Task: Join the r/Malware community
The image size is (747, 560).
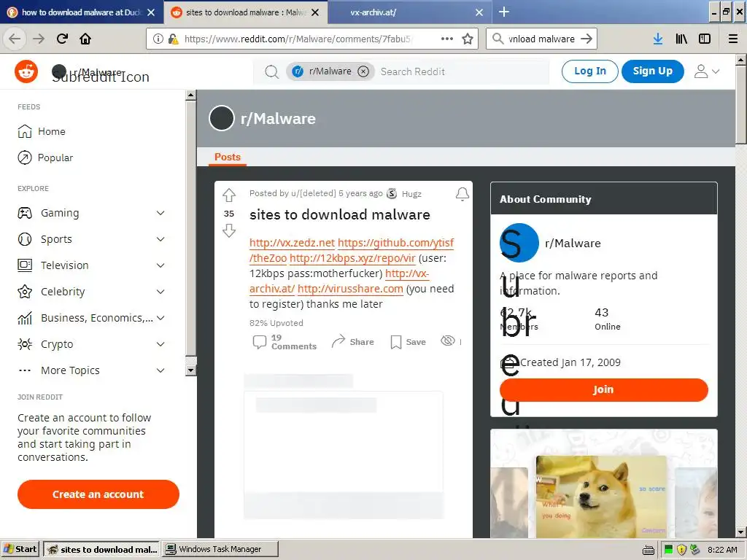Action: click(603, 389)
